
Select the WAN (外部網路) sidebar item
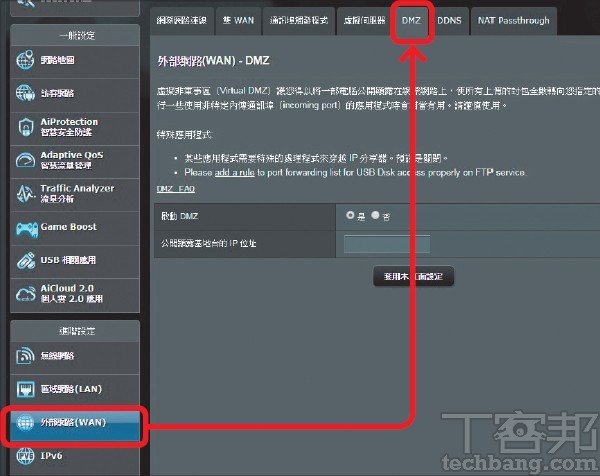[77, 423]
